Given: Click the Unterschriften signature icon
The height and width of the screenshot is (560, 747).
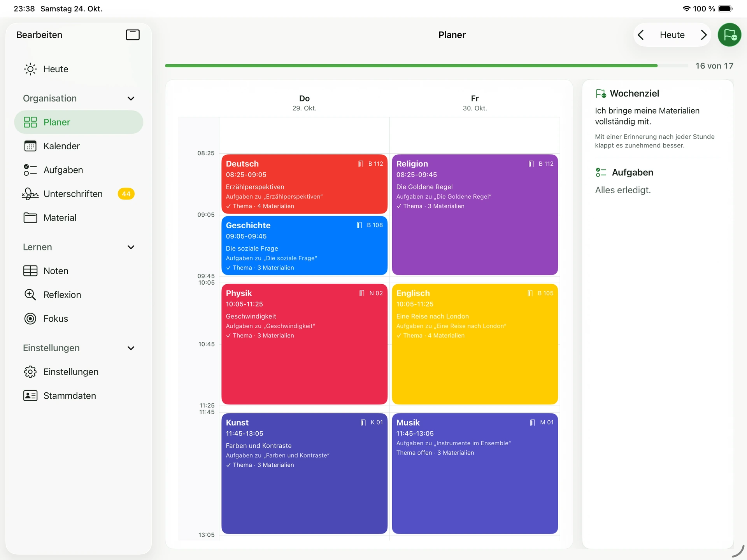Looking at the screenshot, I should [30, 194].
